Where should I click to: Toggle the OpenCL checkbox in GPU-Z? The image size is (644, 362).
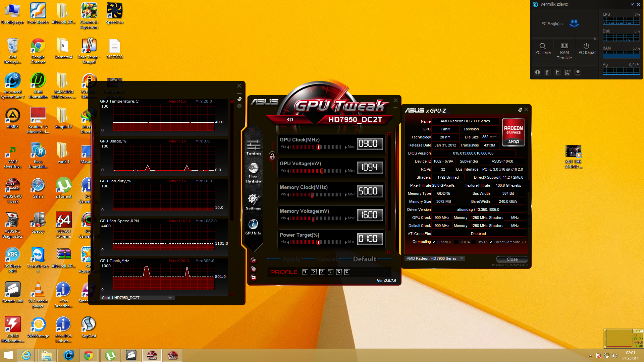[434, 242]
